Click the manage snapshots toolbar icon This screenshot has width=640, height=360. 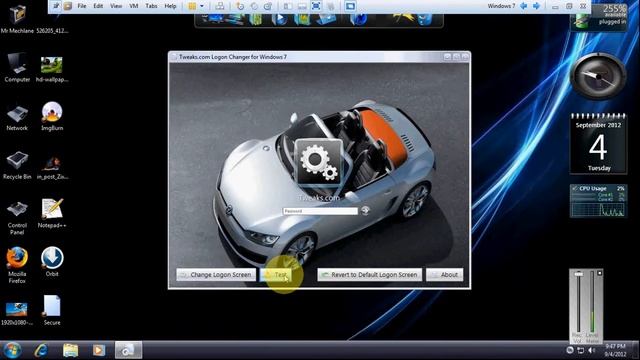268,6
